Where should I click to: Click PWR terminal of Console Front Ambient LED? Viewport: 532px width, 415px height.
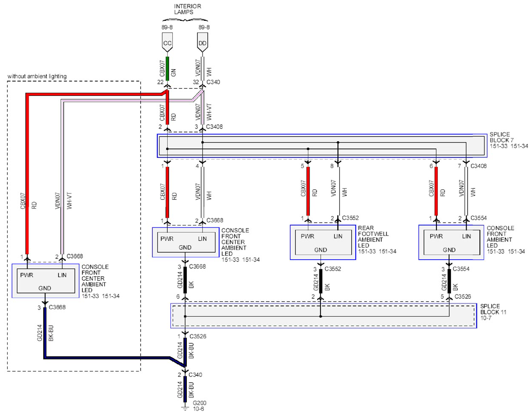click(x=436, y=236)
